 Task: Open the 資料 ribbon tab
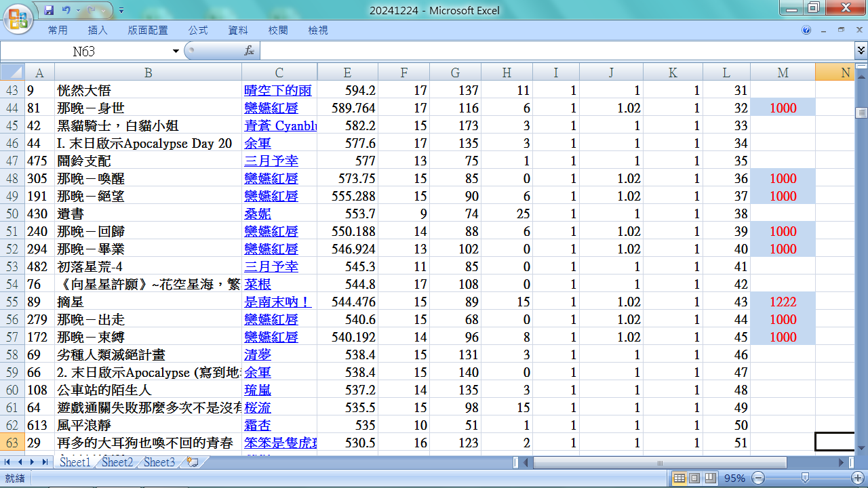(238, 30)
